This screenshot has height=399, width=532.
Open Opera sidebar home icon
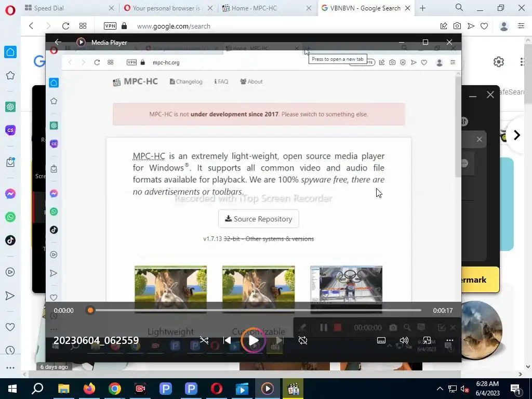pyautogui.click(x=10, y=52)
